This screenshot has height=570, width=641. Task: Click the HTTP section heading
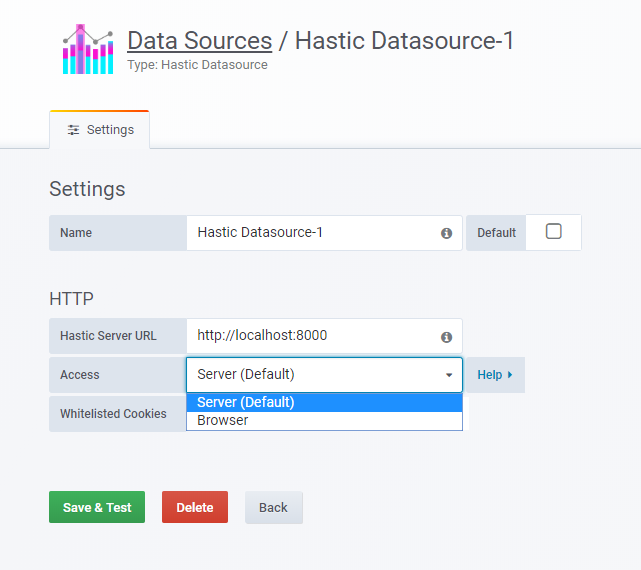click(72, 299)
